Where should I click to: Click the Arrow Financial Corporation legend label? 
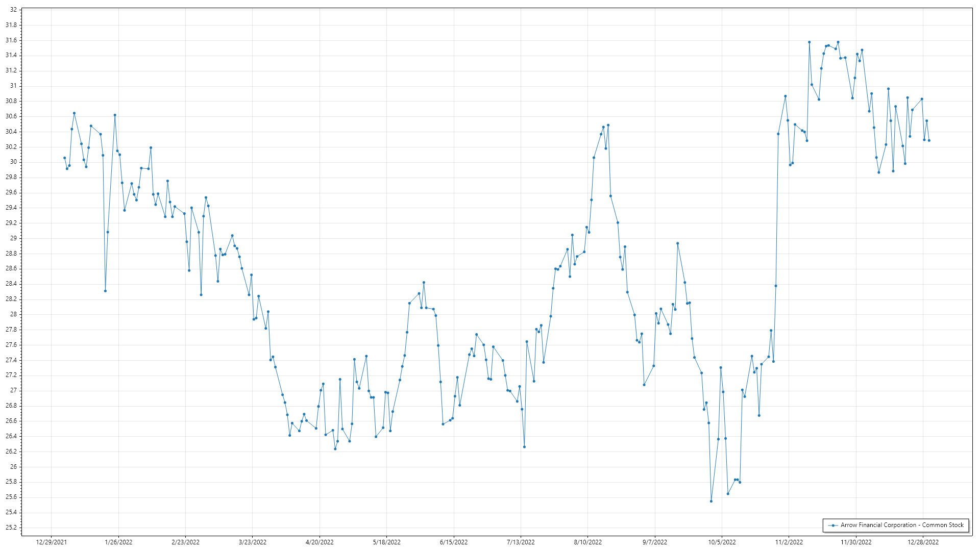pos(902,525)
